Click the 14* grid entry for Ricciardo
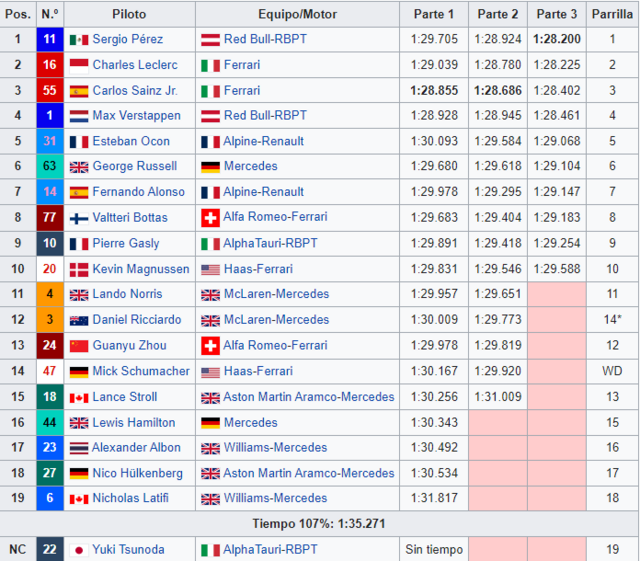640x561 pixels. (612, 320)
